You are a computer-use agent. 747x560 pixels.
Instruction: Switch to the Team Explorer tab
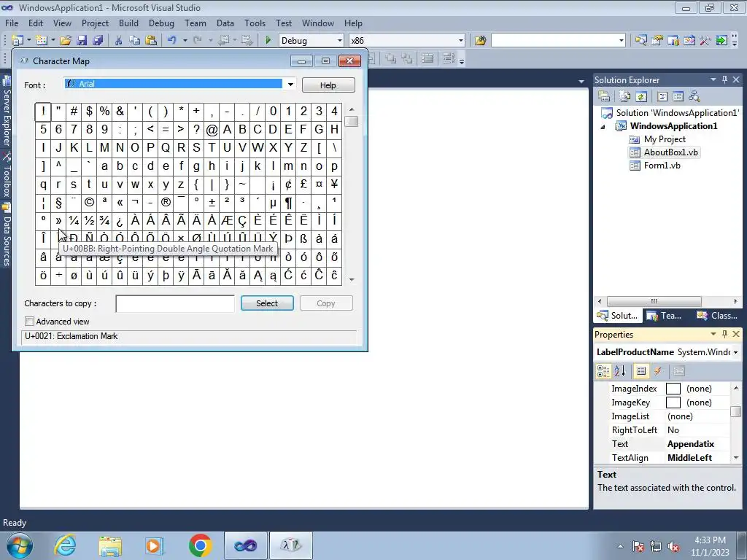point(665,315)
